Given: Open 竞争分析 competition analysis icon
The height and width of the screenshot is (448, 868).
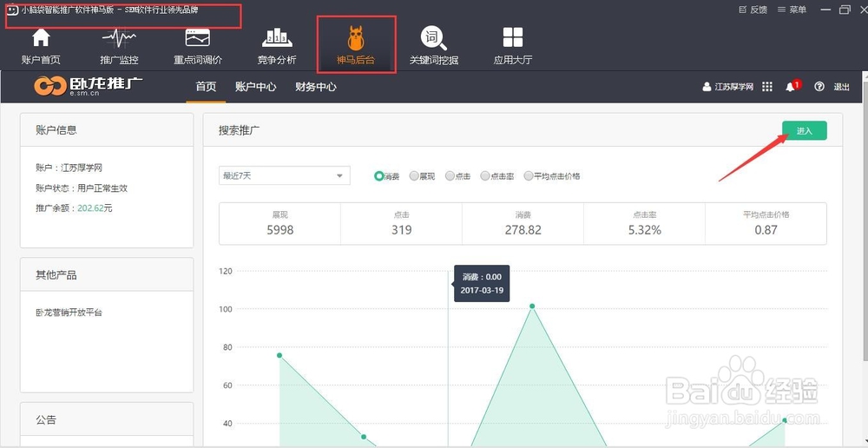Looking at the screenshot, I should tap(277, 38).
